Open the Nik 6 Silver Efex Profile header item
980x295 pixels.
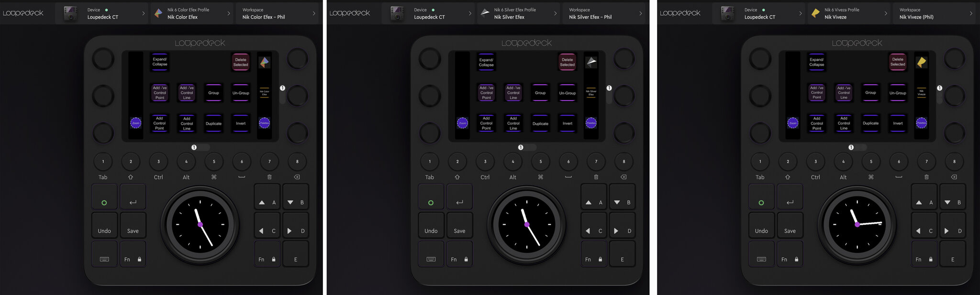[519, 13]
